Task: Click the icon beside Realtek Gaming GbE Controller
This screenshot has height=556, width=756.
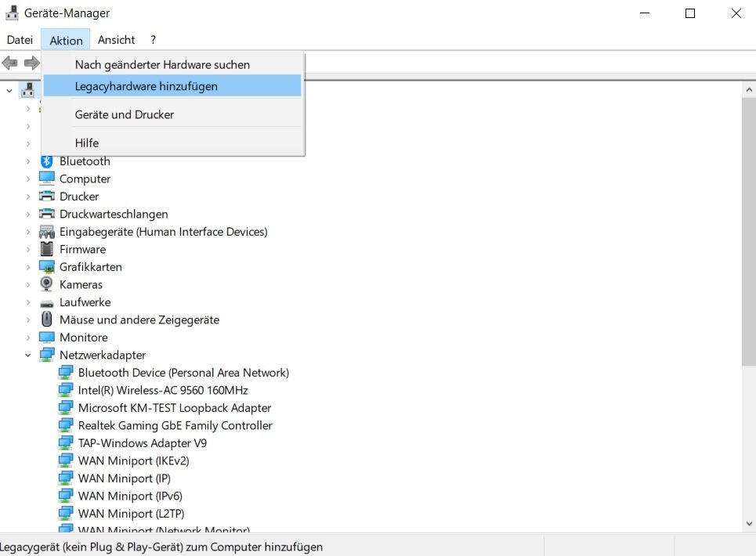Action: 66,425
